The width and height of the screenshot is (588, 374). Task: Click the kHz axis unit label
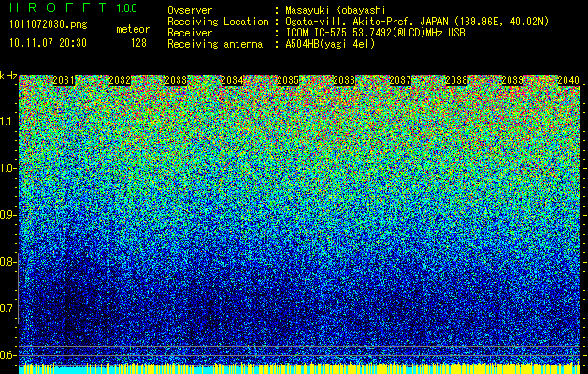click(x=8, y=76)
